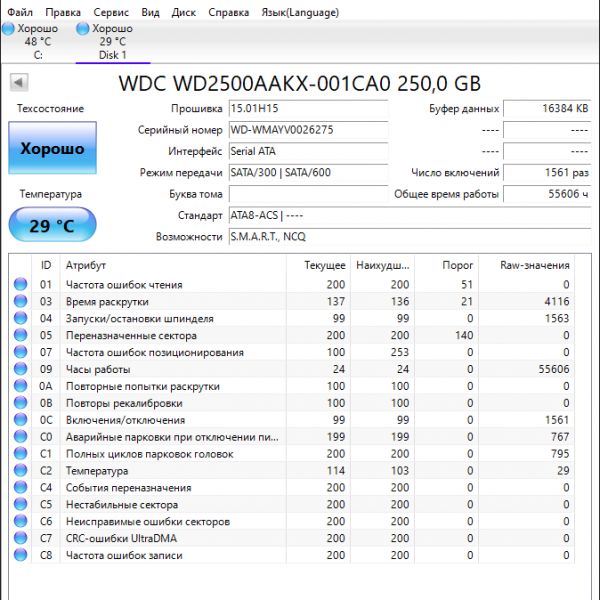Go to previous disk with back arrow
This screenshot has height=600, width=600.
click(19, 82)
